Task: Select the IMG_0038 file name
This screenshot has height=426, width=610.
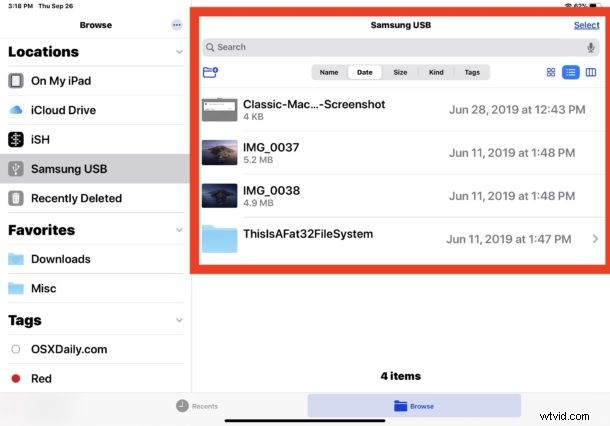Action: 272,191
